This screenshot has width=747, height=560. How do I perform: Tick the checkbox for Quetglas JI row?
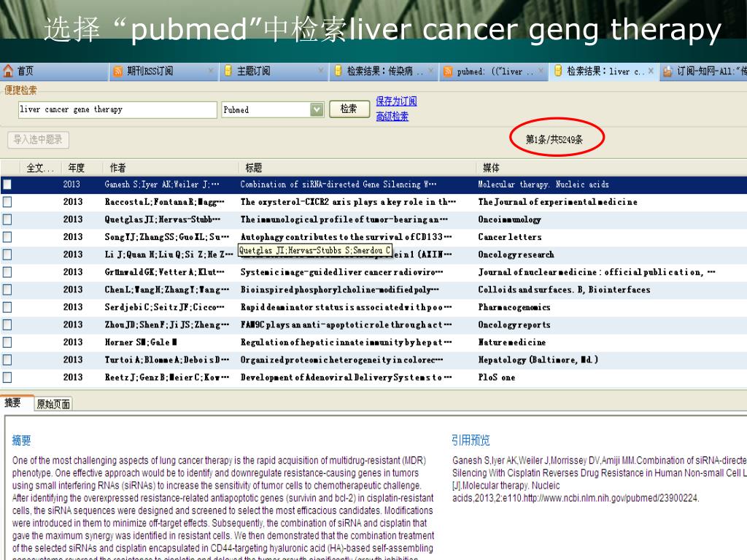pos(7,219)
